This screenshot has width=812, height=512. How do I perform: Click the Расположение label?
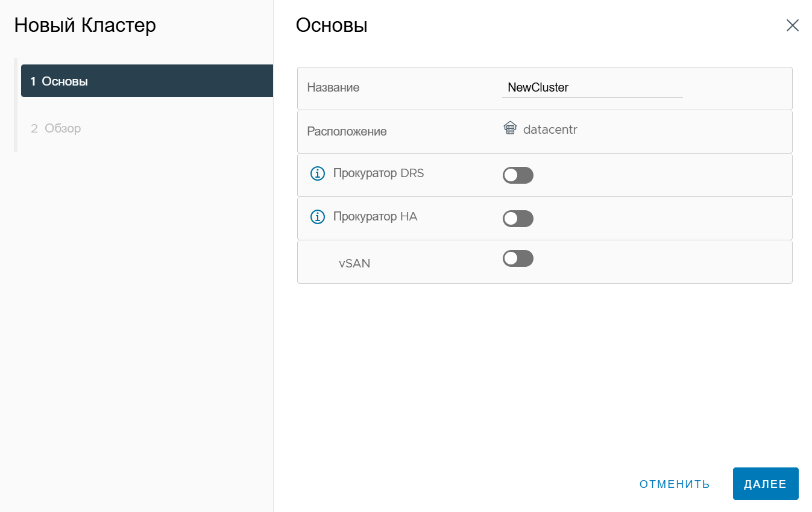(347, 131)
